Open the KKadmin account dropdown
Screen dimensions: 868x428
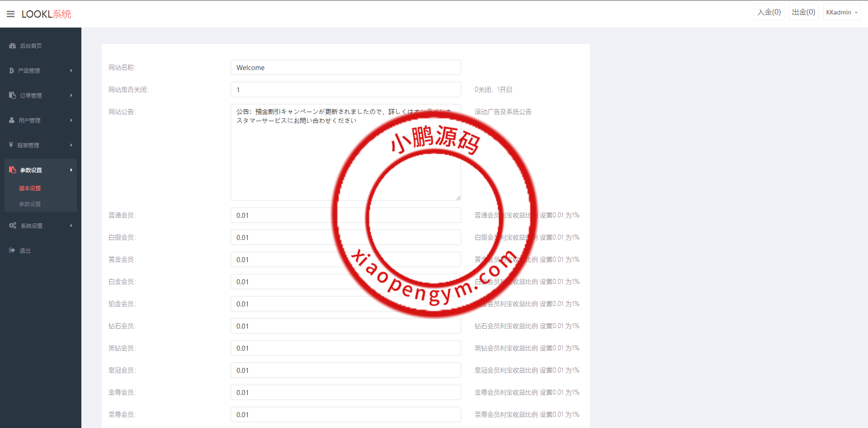(x=841, y=12)
